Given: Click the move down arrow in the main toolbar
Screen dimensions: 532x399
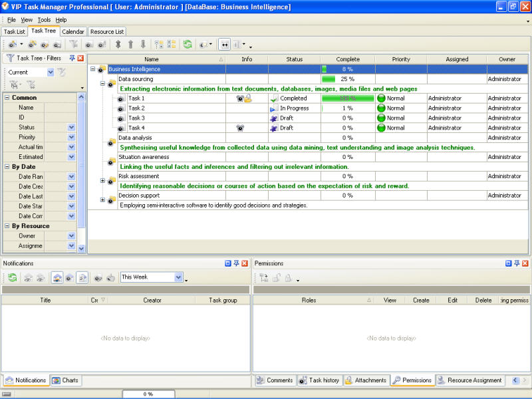Looking at the screenshot, I should [x=143, y=44].
